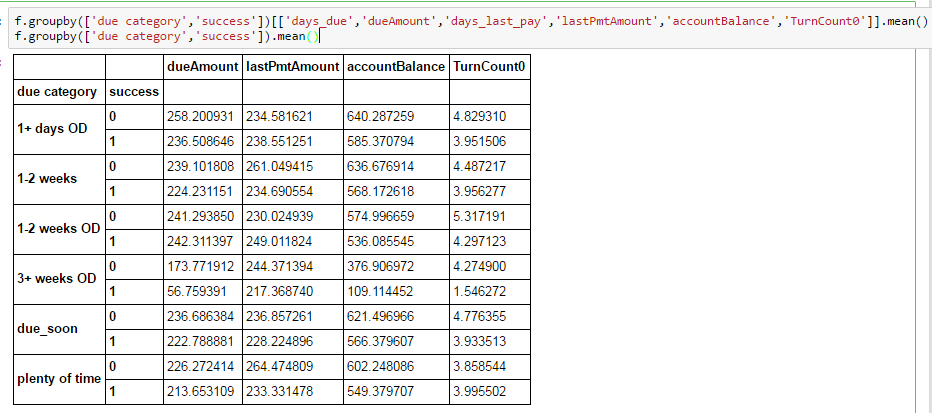932x413 pixels.
Task: Click the '3+ weeks OD' row label
Action: pos(56,278)
